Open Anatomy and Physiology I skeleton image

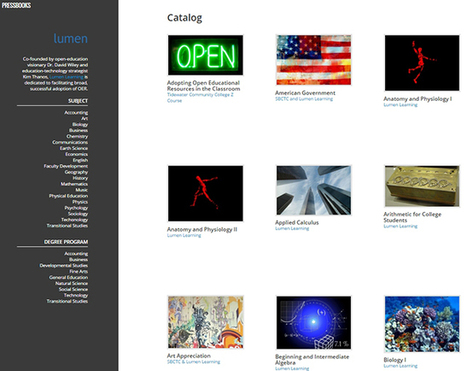tap(422, 63)
